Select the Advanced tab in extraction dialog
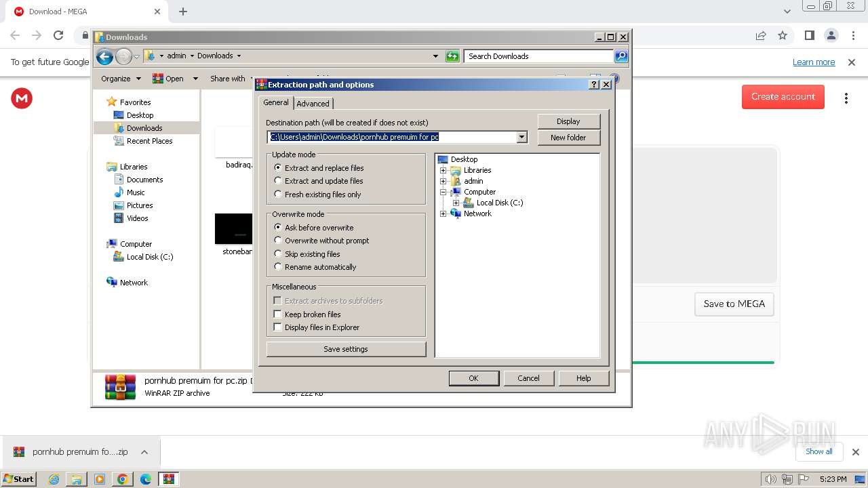Screen dimensions: 868x488 tap(313, 103)
